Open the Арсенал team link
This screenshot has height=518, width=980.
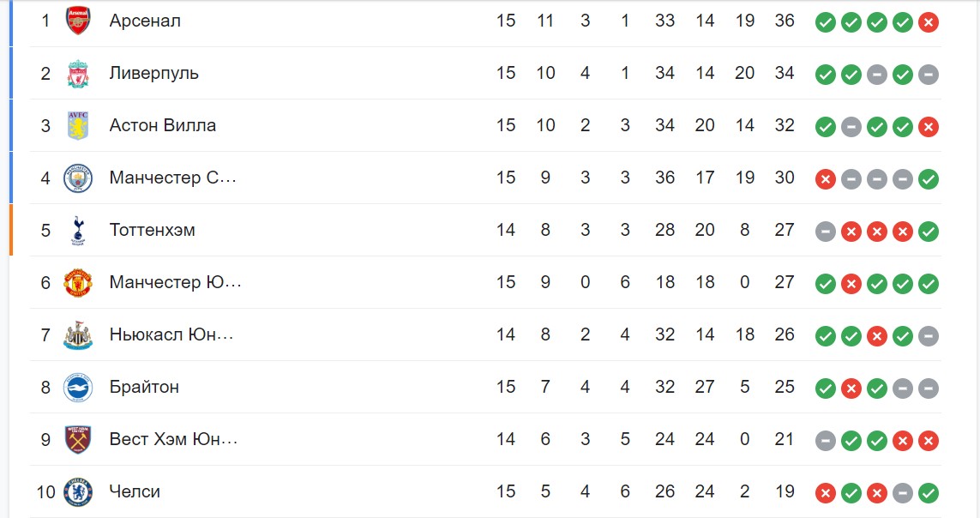coord(145,21)
